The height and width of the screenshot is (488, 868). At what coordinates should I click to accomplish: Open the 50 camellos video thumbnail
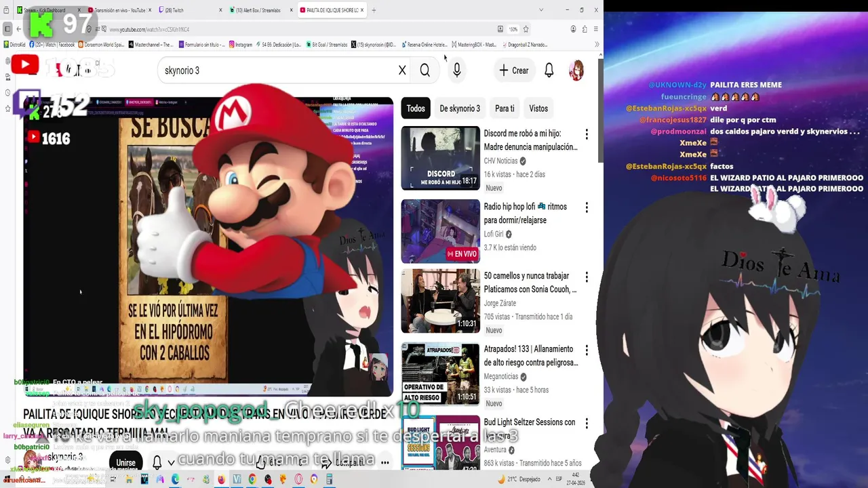pyautogui.click(x=440, y=301)
